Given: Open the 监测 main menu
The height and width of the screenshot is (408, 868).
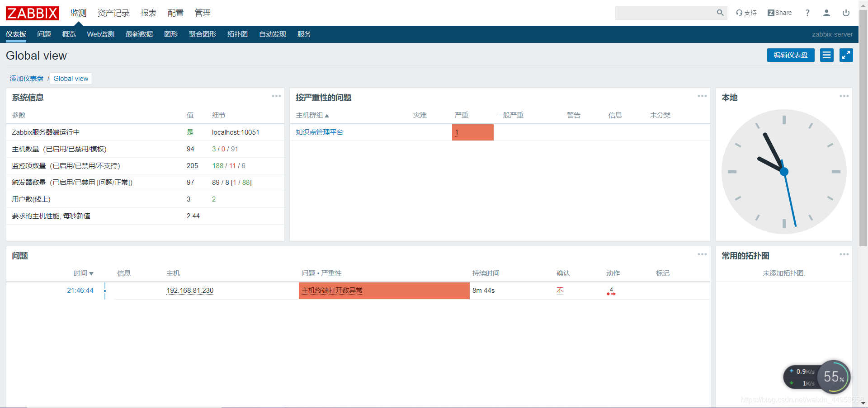Looking at the screenshot, I should (78, 13).
